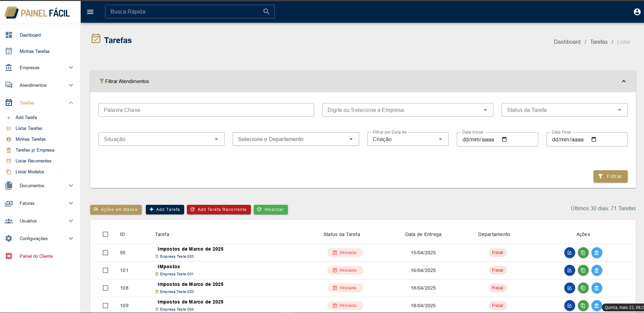Click the Filtrar button
644x313 pixels.
(610, 176)
